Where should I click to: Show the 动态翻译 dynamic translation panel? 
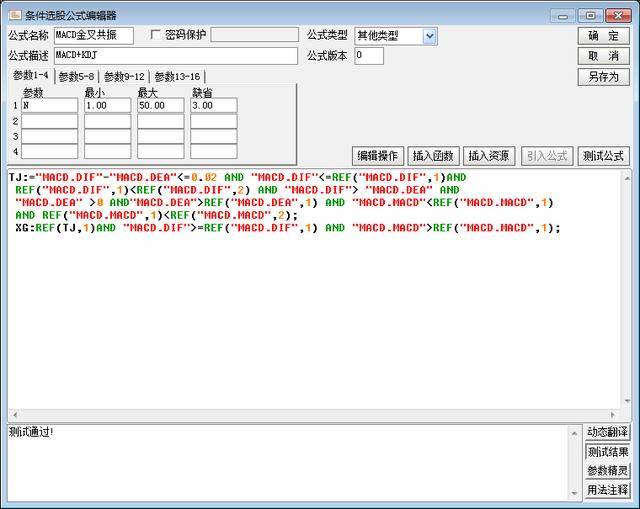tap(607, 432)
